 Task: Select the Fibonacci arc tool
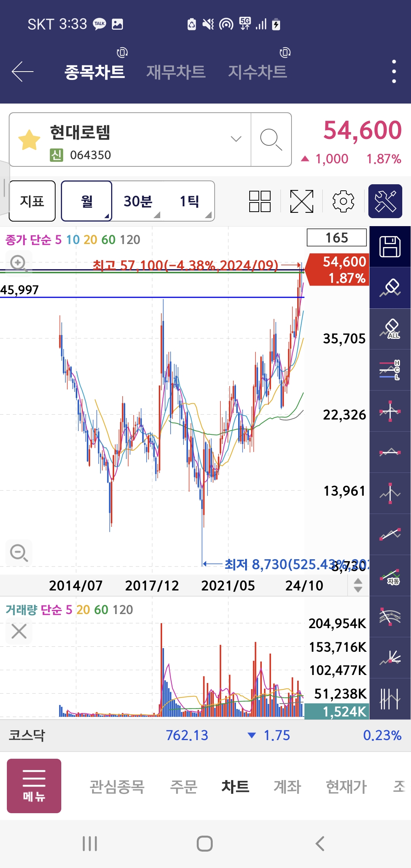[390, 617]
